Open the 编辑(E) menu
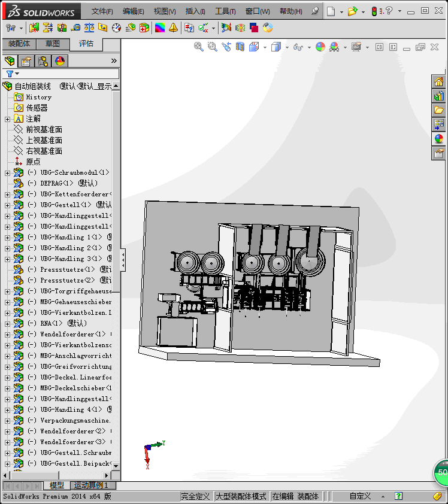The height and width of the screenshot is (504, 448). pos(133,11)
